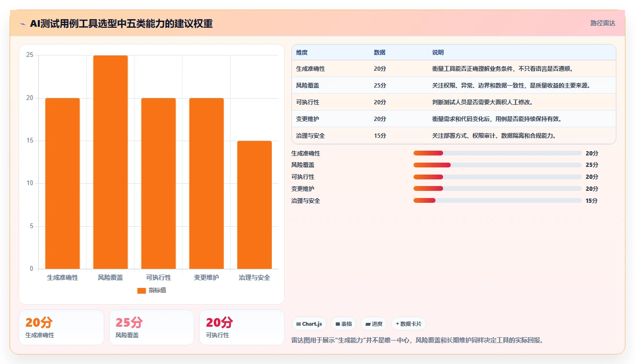The height and width of the screenshot is (364, 635).
Task: Click the 表格 tag chip
Action: coord(344,324)
